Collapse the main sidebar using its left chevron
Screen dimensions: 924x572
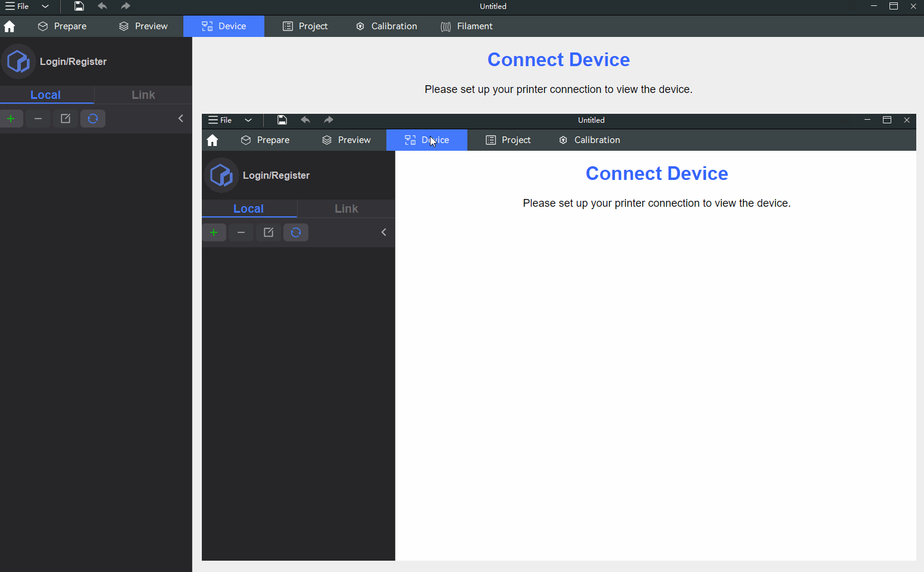[x=181, y=119]
